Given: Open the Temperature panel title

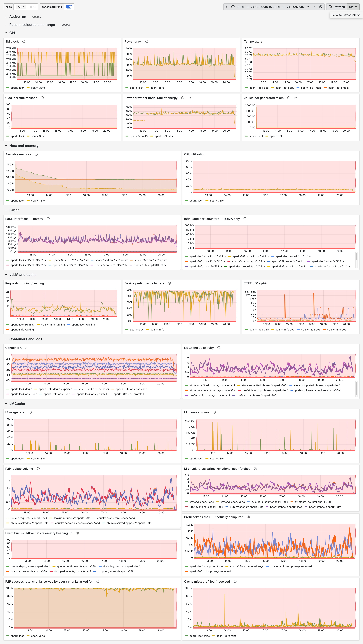Looking at the screenshot, I should click(x=253, y=41).
